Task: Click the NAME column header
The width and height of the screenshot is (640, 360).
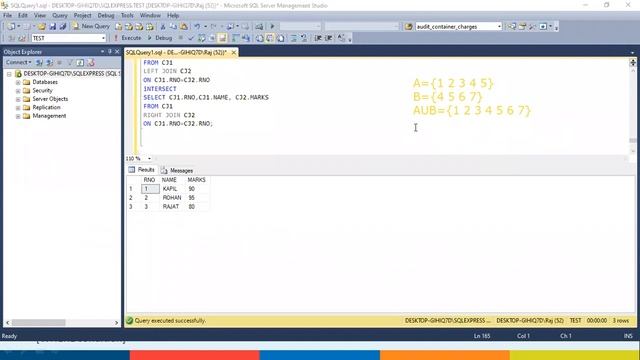Action: pos(169,180)
